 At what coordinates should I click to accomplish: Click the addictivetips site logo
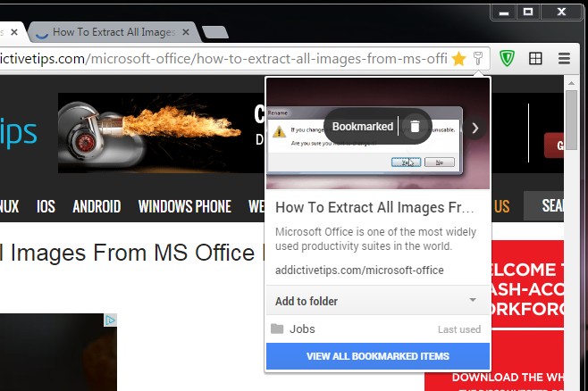point(19,133)
